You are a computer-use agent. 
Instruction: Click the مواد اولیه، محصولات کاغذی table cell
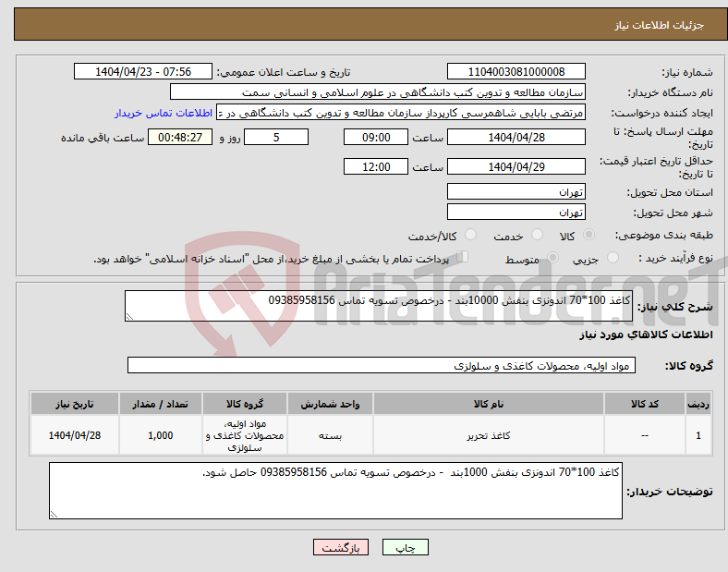245,435
